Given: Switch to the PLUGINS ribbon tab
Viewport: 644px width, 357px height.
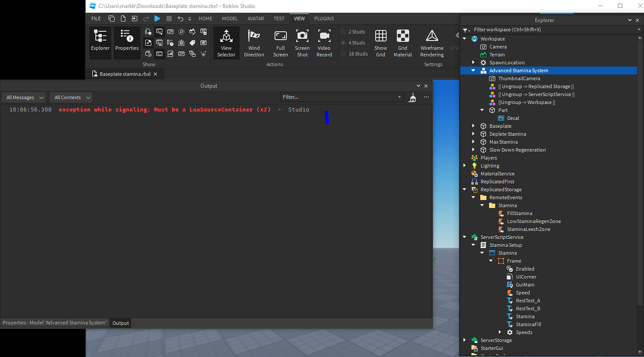Looking at the screenshot, I should pos(324,19).
